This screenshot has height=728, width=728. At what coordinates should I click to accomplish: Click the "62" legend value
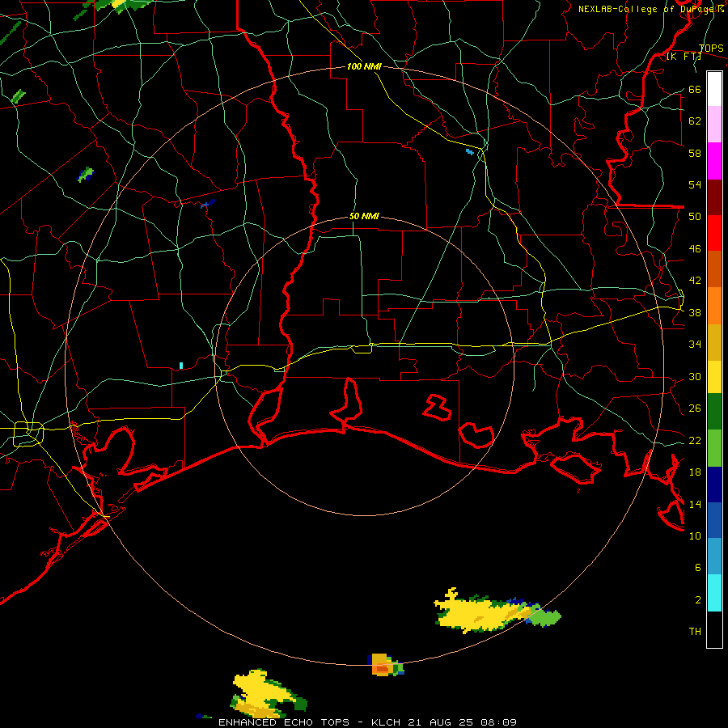coord(695,121)
